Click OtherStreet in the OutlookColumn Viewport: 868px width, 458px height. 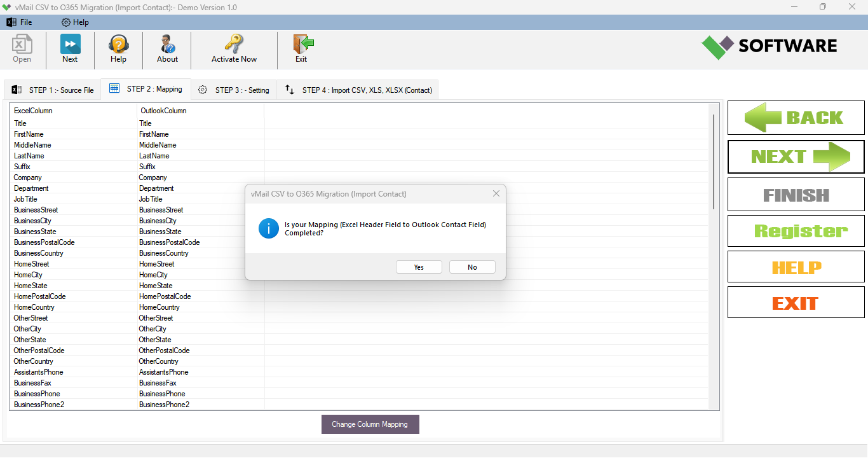pyautogui.click(x=156, y=318)
